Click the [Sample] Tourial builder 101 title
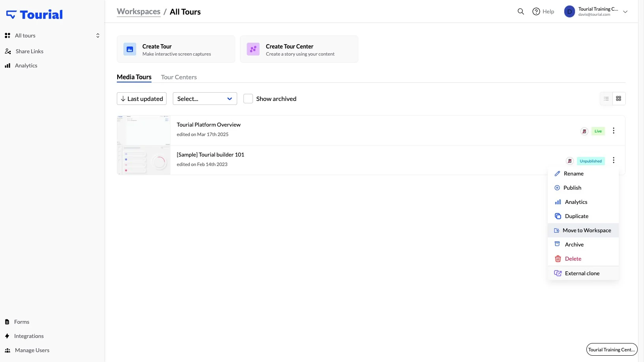This screenshot has height=362, width=644. point(210,155)
